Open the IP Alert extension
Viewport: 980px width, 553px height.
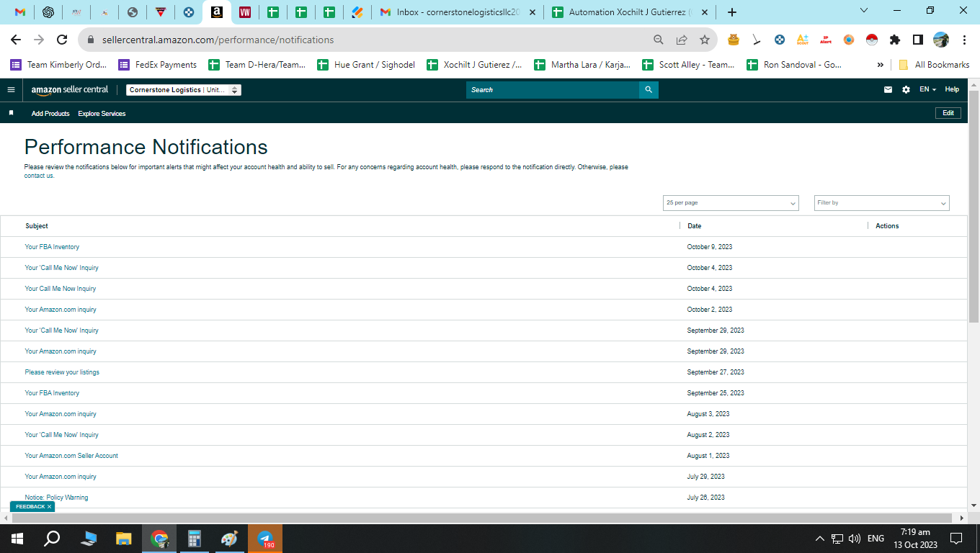pyautogui.click(x=826, y=40)
